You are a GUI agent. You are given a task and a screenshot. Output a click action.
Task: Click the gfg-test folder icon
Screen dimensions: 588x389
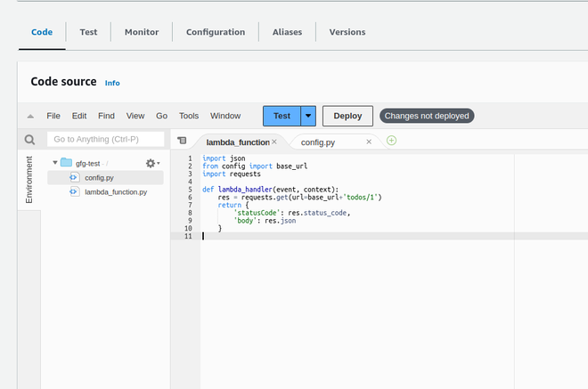[x=67, y=163]
